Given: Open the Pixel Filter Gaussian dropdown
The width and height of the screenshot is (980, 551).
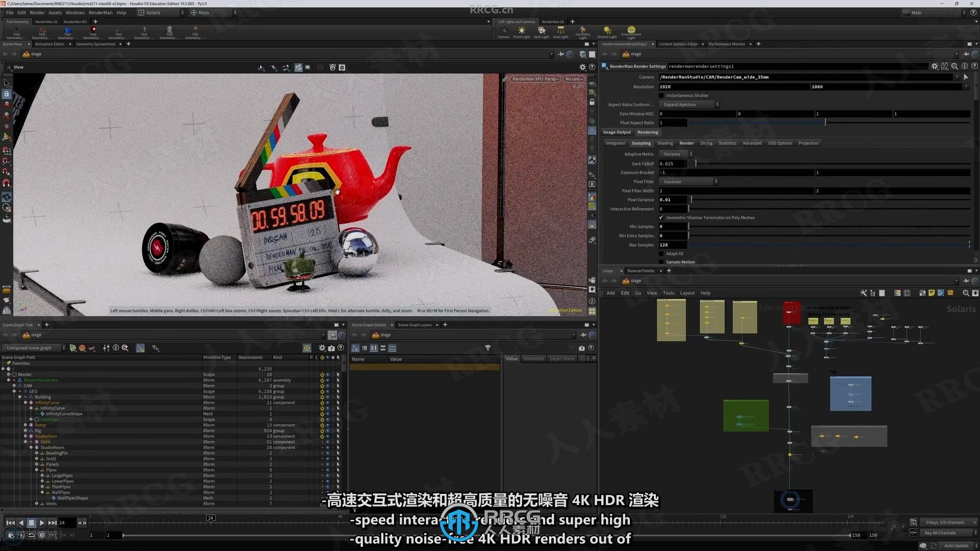Looking at the screenshot, I should click(689, 182).
